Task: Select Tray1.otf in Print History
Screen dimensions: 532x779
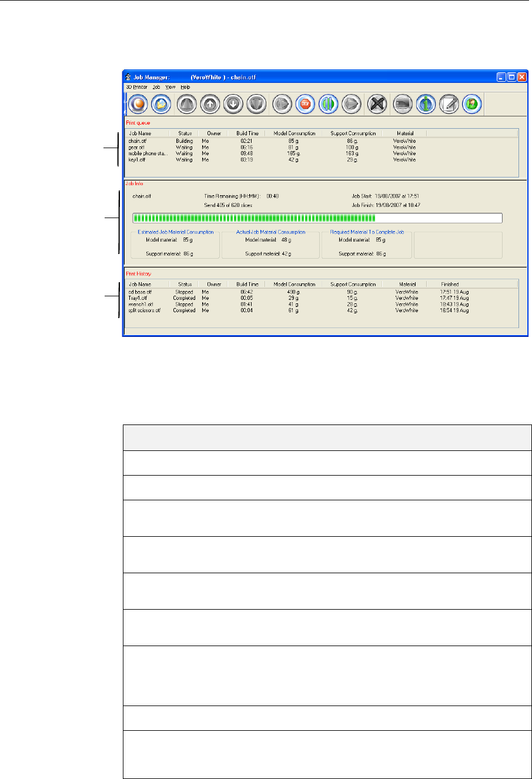Action: click(138, 298)
